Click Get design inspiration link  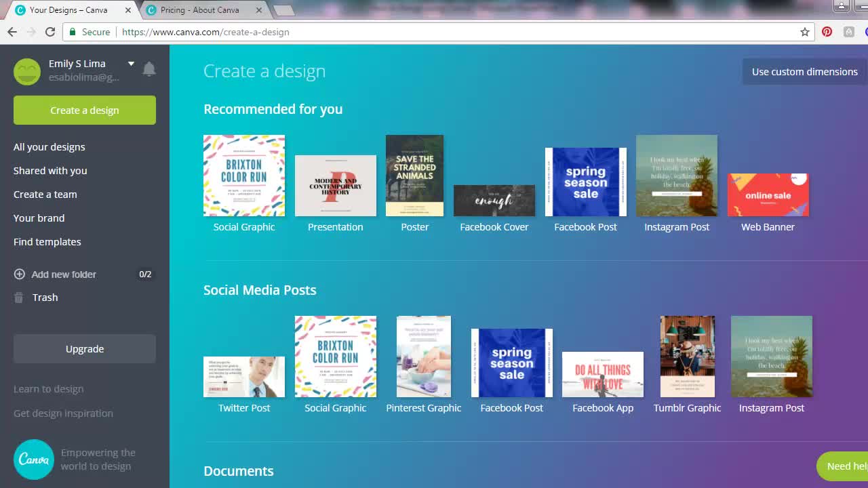(x=64, y=413)
